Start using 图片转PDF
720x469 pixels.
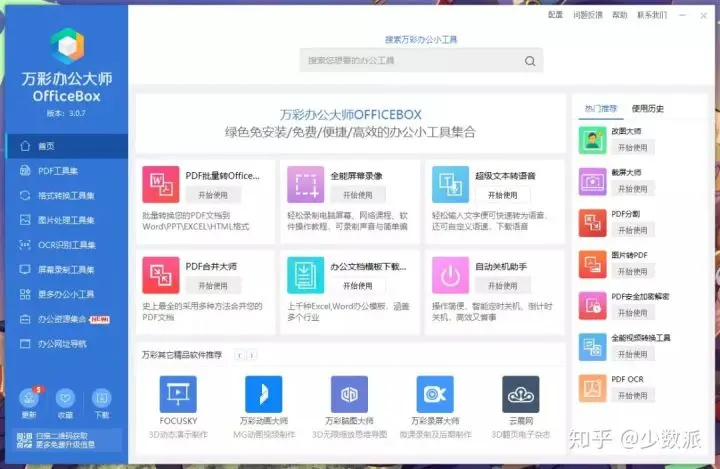[x=633, y=271]
